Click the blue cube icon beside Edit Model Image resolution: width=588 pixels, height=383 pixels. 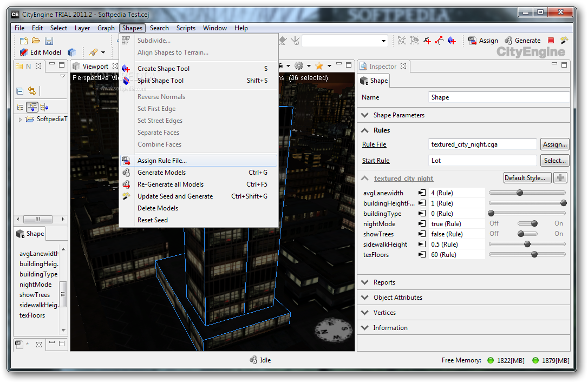coord(71,52)
